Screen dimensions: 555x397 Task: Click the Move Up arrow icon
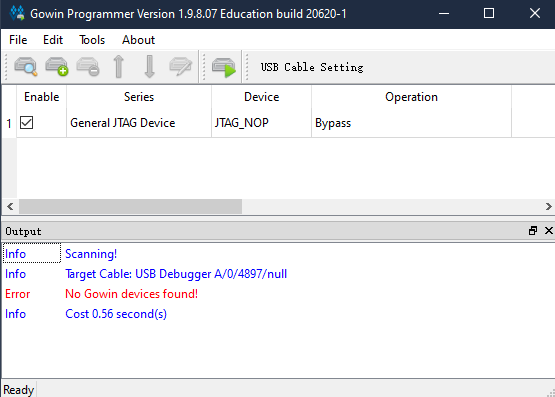point(119,67)
